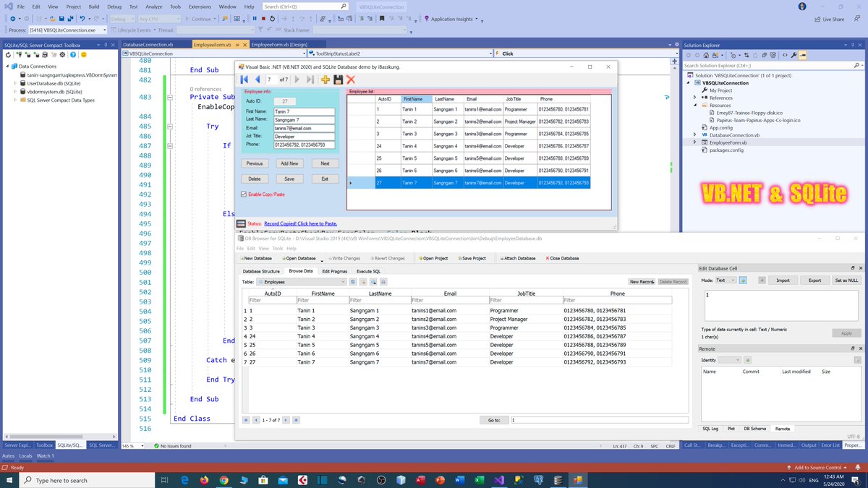Open help icon in SQLite Toolbox
The image size is (868, 488).
73,54
